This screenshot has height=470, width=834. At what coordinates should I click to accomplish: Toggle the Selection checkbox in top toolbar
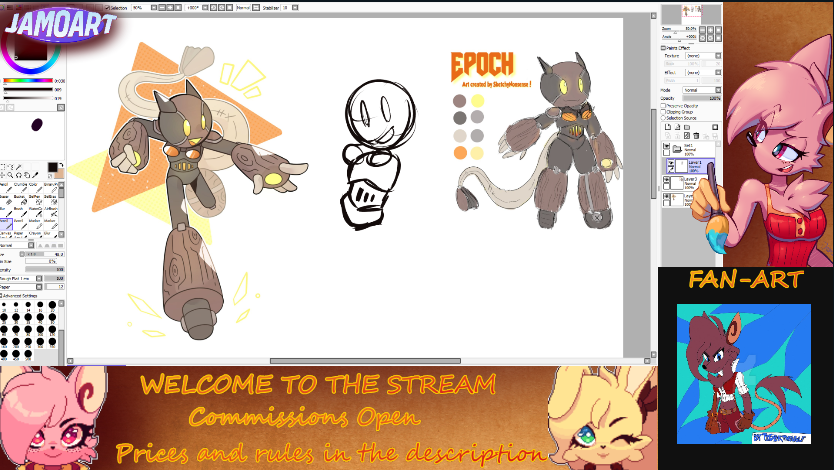(x=107, y=8)
